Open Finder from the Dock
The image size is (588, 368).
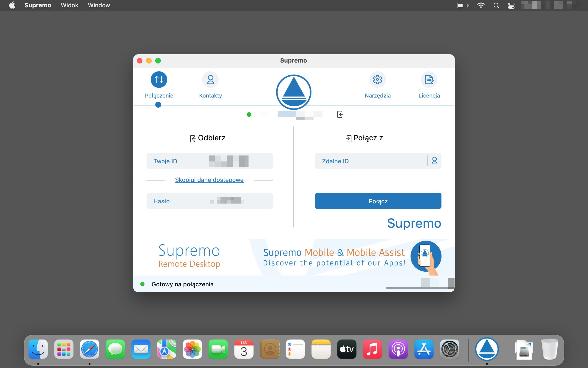[38, 349]
